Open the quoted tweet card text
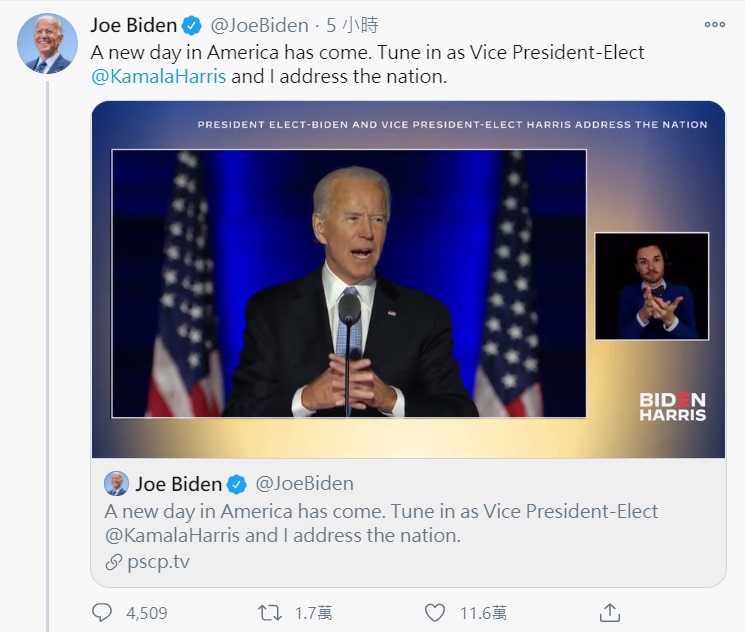The image size is (745, 632). point(380,523)
